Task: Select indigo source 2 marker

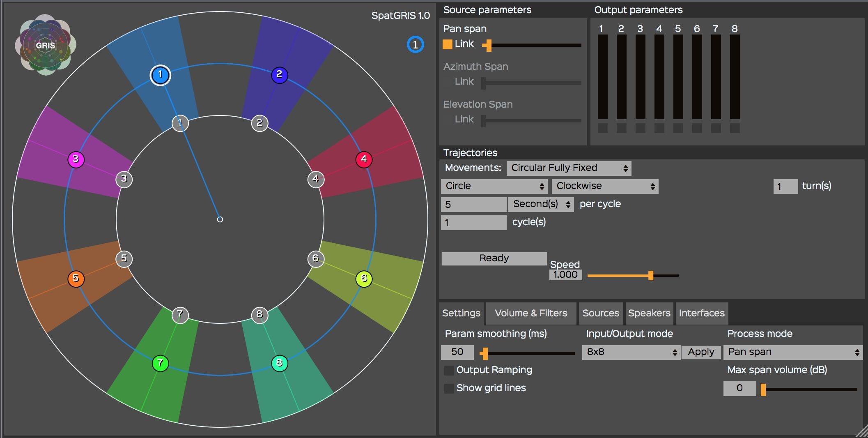Action: (279, 75)
